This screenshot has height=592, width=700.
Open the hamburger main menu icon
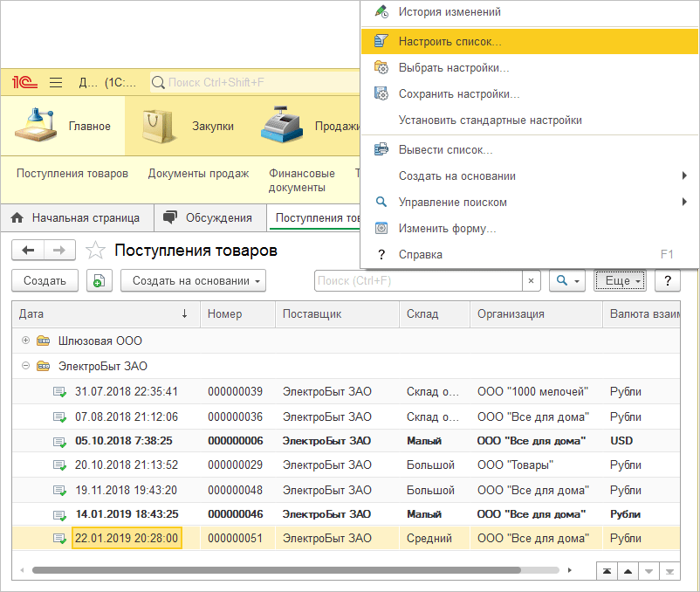(x=56, y=83)
